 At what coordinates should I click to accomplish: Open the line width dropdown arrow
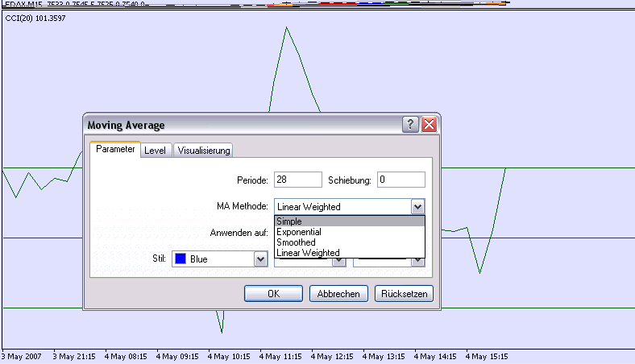(x=417, y=261)
